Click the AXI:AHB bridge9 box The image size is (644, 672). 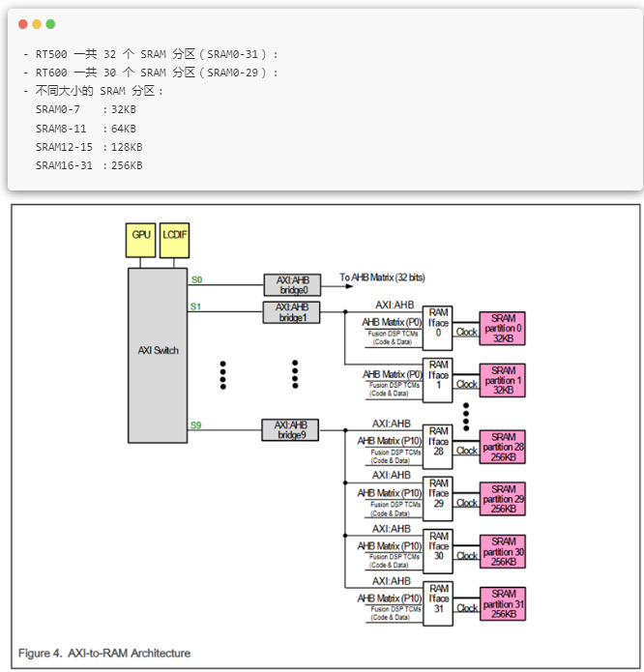click(290, 430)
